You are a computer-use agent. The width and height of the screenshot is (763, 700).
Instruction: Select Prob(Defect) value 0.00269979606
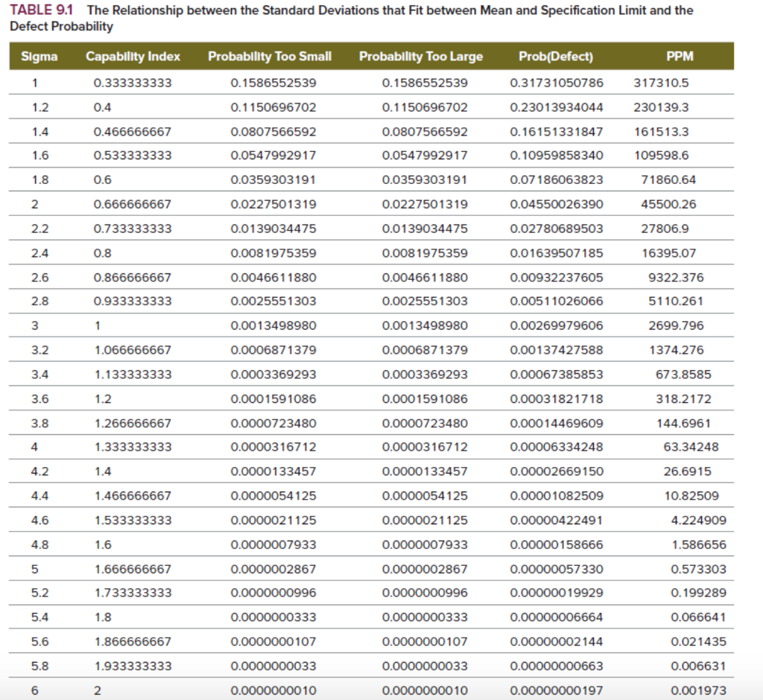pos(557,326)
